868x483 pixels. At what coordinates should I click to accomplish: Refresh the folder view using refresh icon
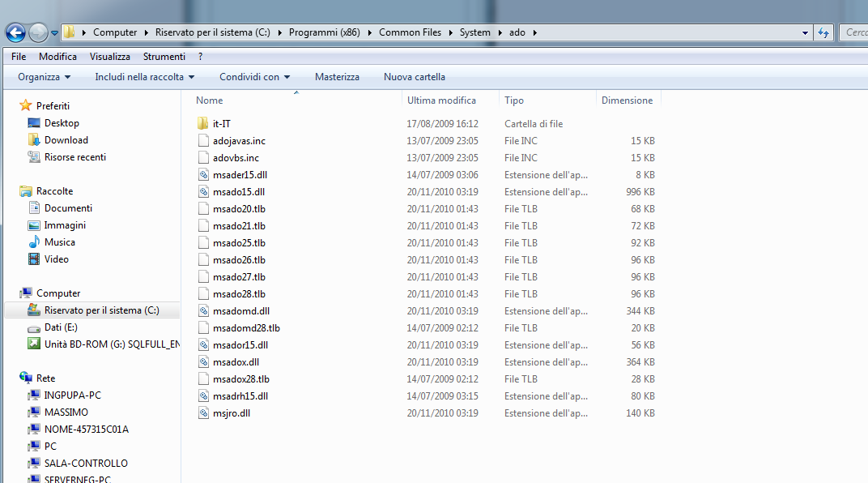point(823,32)
